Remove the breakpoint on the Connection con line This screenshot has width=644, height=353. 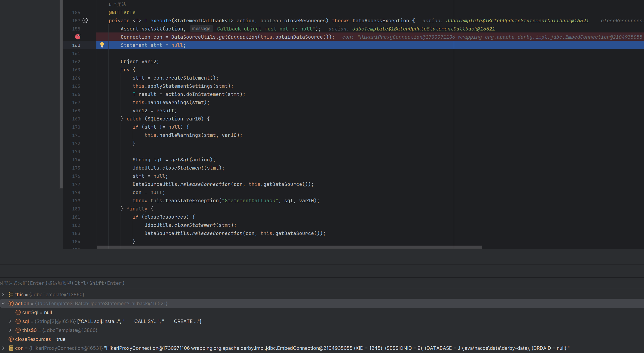tap(78, 37)
